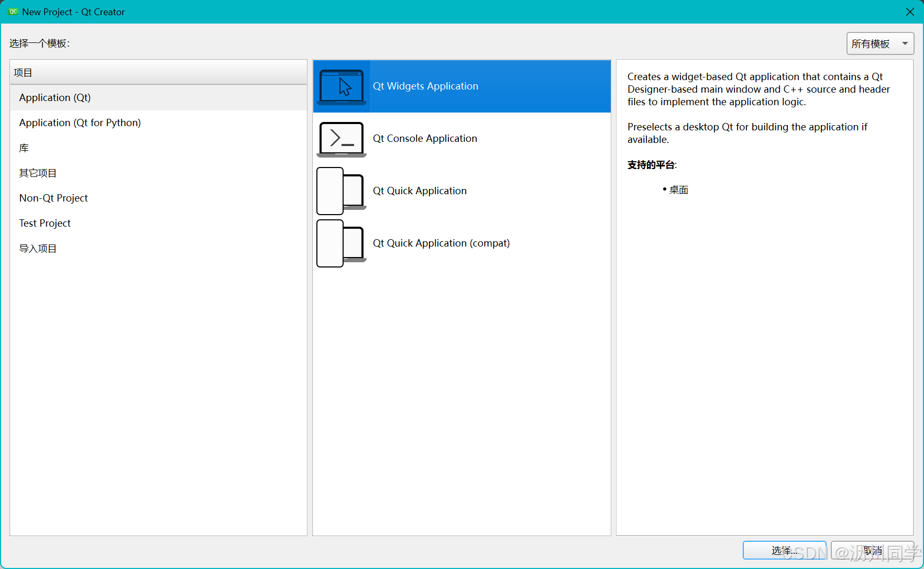Click the Qt Quick Application devices icon

pos(341,191)
